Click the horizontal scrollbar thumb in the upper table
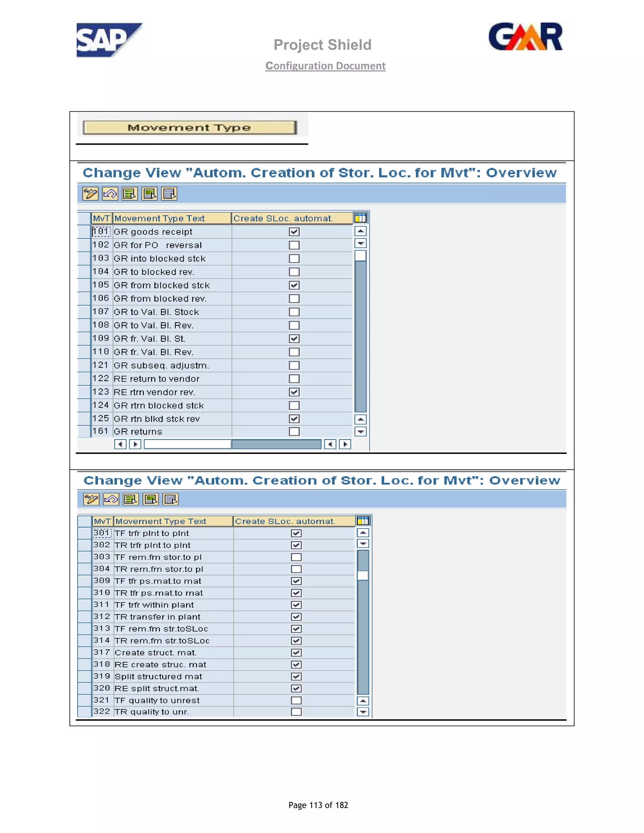 click(x=187, y=444)
